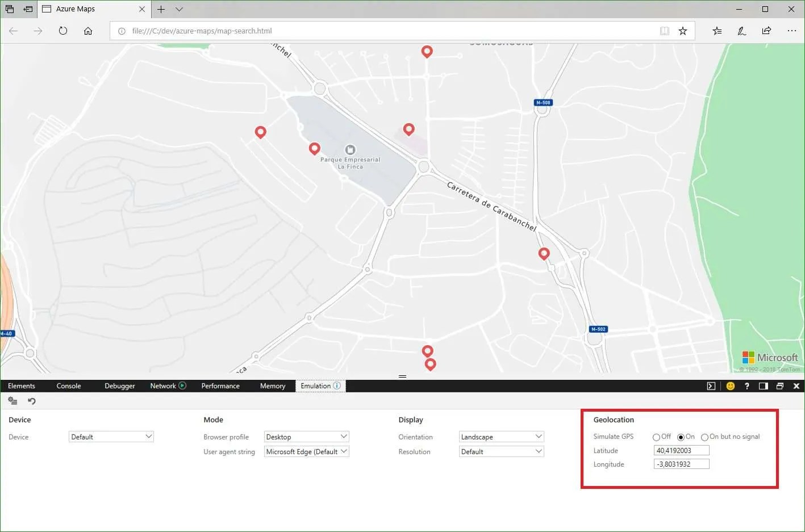Click the browser address bar URL
The image size is (805, 532).
click(202, 31)
